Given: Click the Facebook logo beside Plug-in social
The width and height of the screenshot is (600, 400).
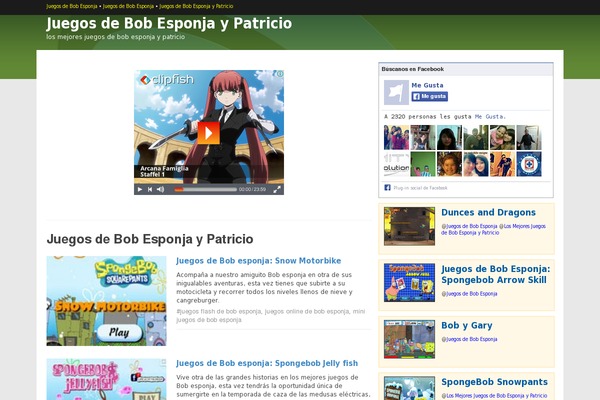Looking at the screenshot, I should (x=387, y=188).
